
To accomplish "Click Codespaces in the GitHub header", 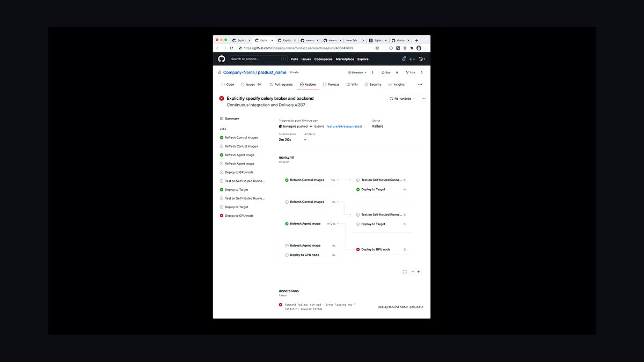I will point(324,59).
